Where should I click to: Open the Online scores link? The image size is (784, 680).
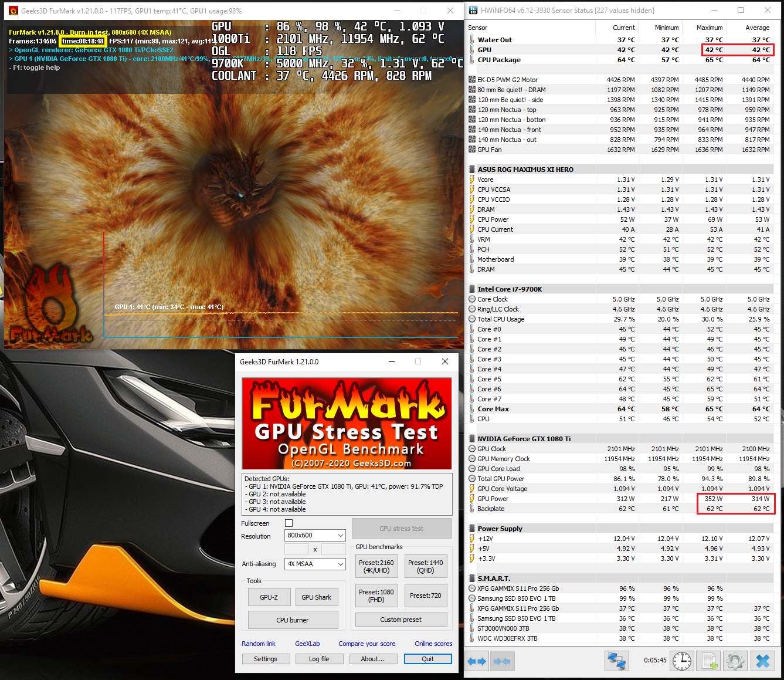coord(434,644)
